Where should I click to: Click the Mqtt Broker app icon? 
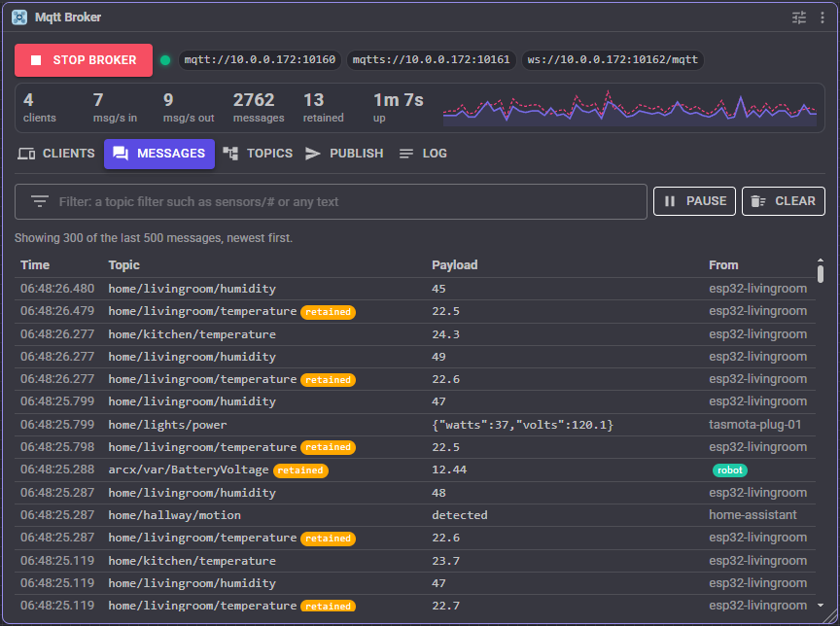pos(19,17)
